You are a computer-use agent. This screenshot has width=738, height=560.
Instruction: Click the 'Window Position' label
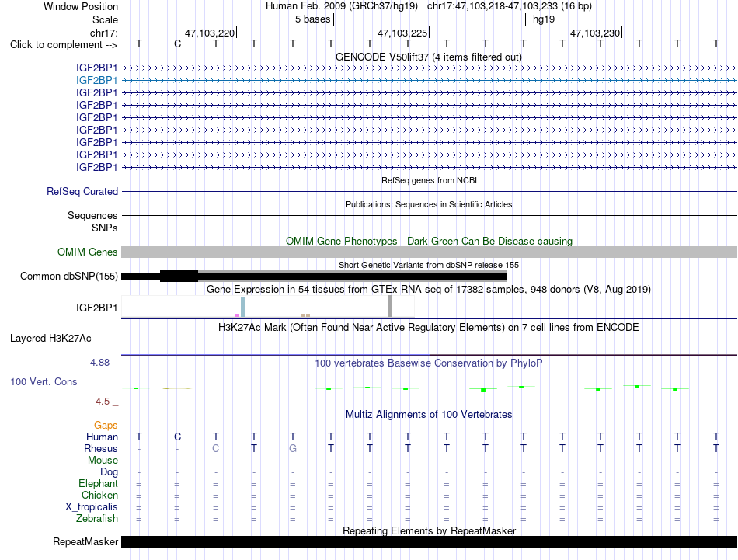pos(81,6)
